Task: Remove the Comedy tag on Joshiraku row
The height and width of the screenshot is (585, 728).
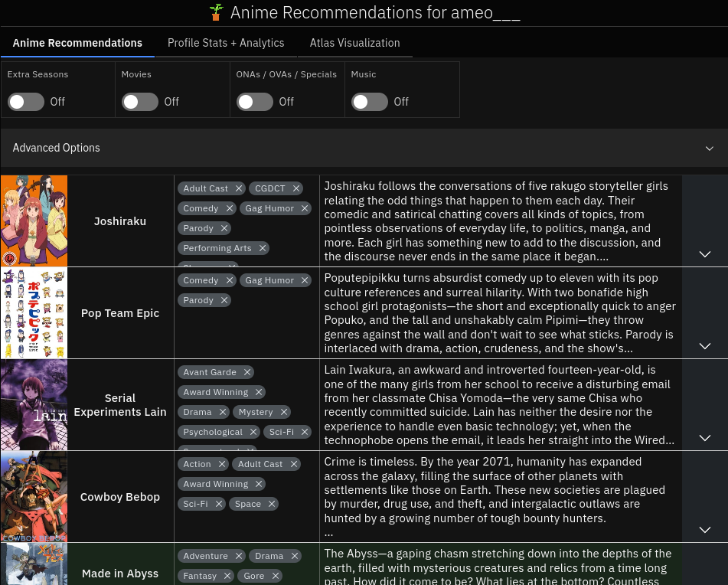Action: click(x=230, y=208)
